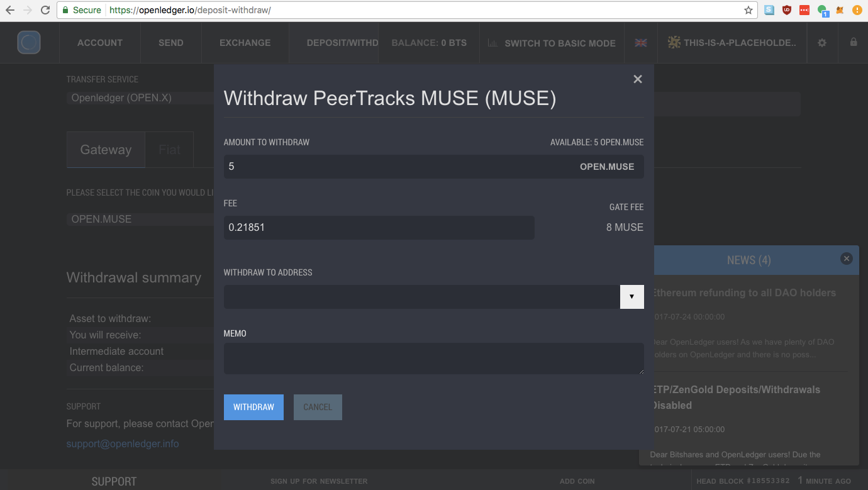Open the green extension with badge 1
Screen dimensions: 868x490
click(x=823, y=11)
